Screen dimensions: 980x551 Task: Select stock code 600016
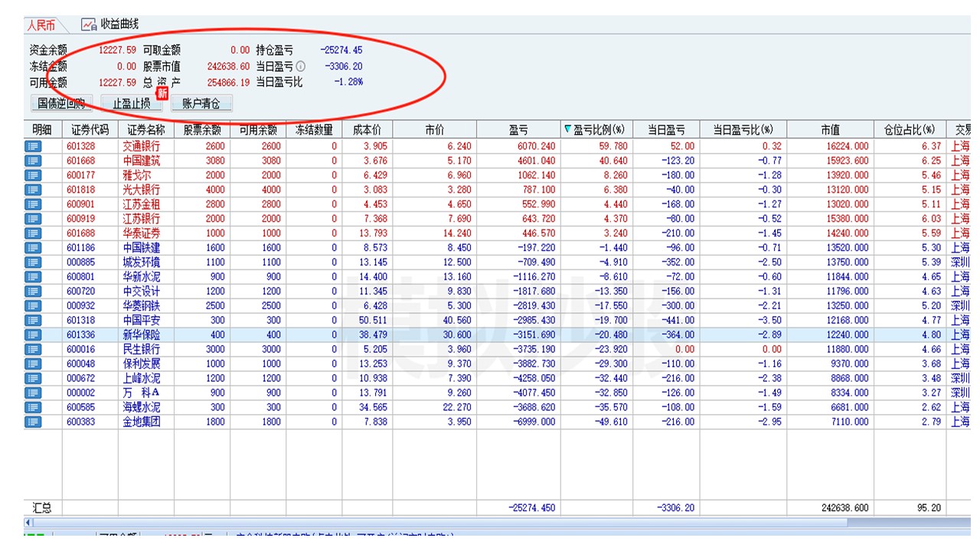click(81, 349)
